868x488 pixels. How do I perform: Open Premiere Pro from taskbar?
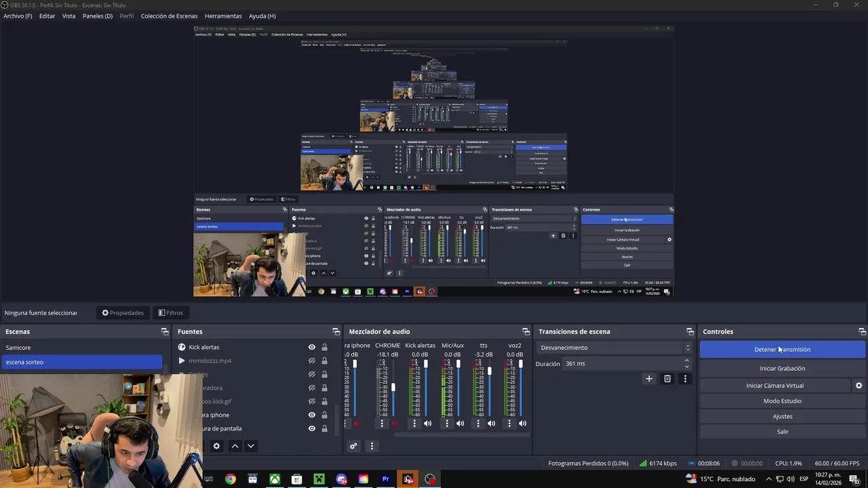pyautogui.click(x=386, y=479)
